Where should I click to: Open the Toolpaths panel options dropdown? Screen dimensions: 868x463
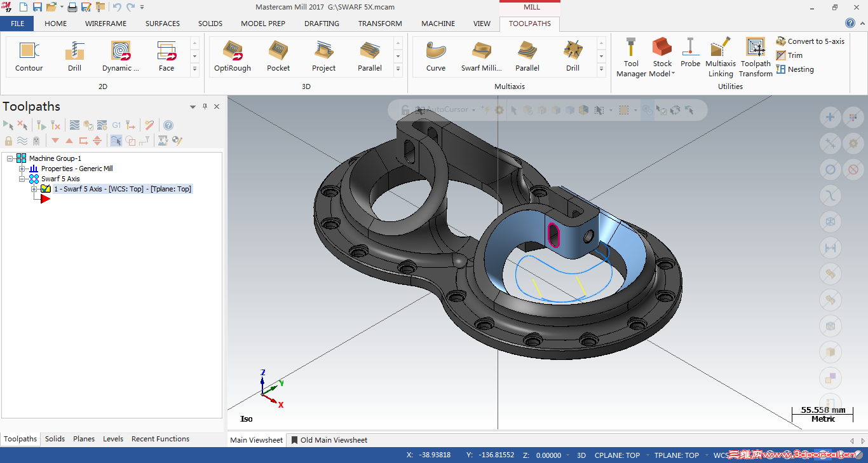click(x=193, y=107)
